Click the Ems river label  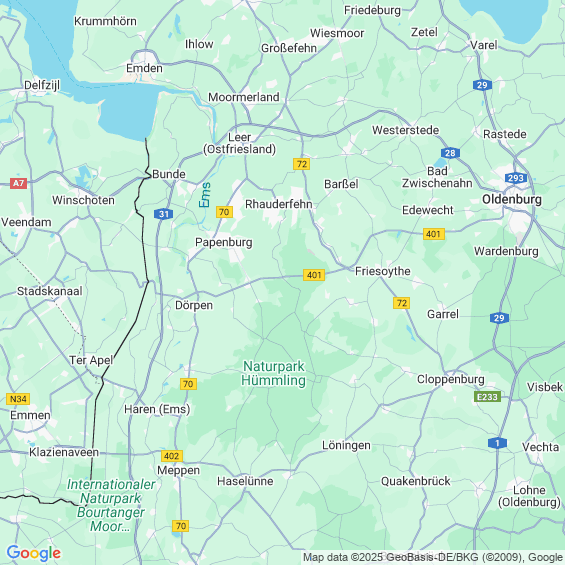pyautogui.click(x=205, y=195)
